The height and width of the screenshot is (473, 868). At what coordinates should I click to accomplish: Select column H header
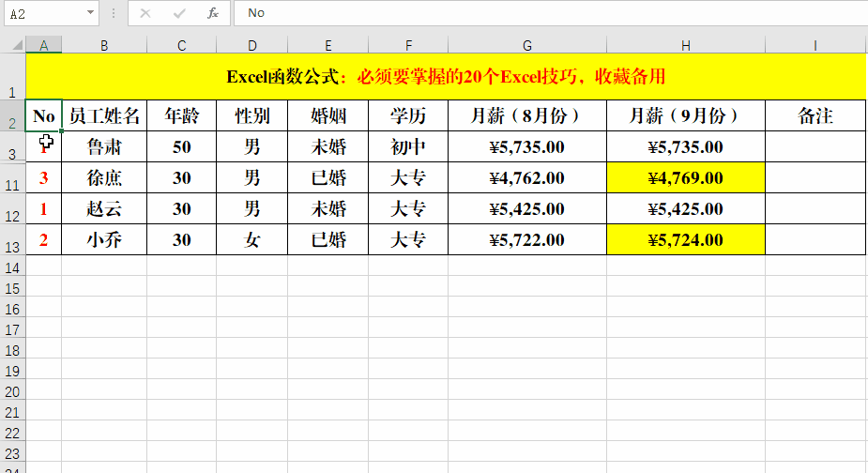[x=686, y=45]
